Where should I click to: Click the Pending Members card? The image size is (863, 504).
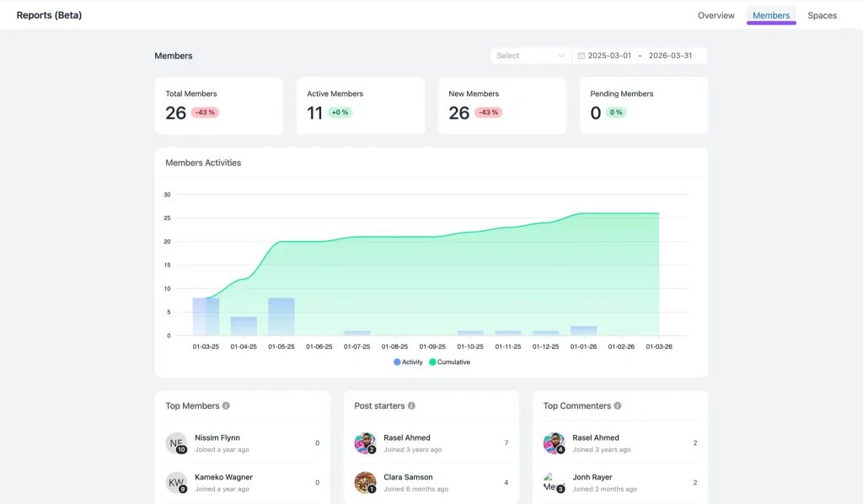pos(643,105)
